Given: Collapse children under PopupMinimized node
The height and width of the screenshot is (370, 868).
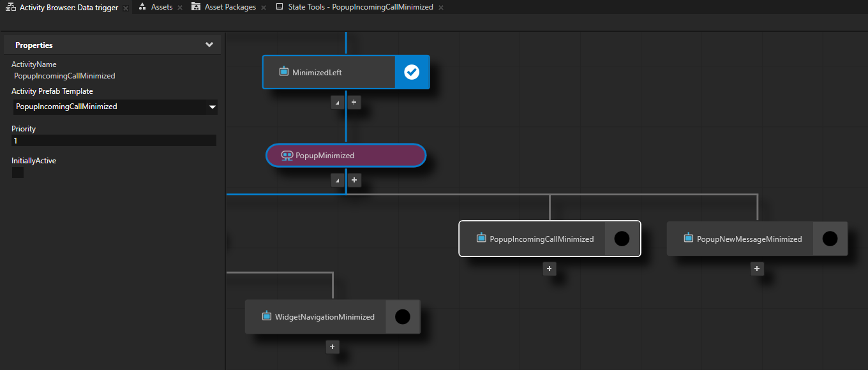Looking at the screenshot, I should point(338,181).
